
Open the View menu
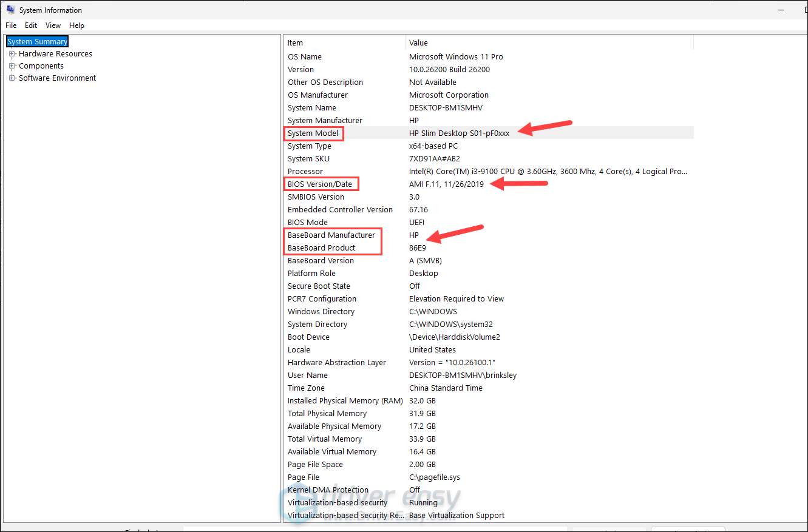[x=53, y=25]
